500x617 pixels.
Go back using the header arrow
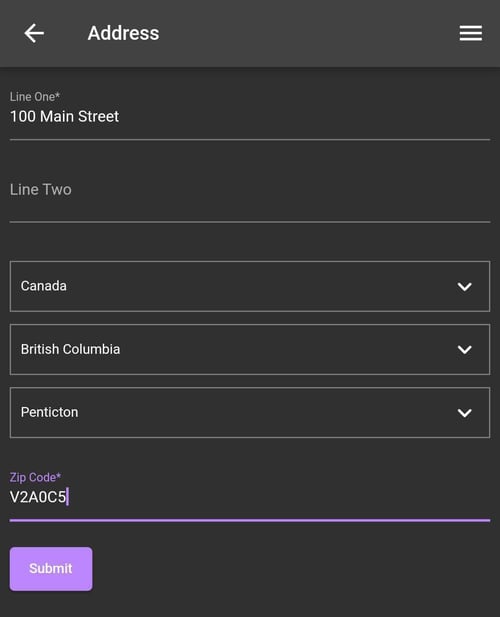34,33
